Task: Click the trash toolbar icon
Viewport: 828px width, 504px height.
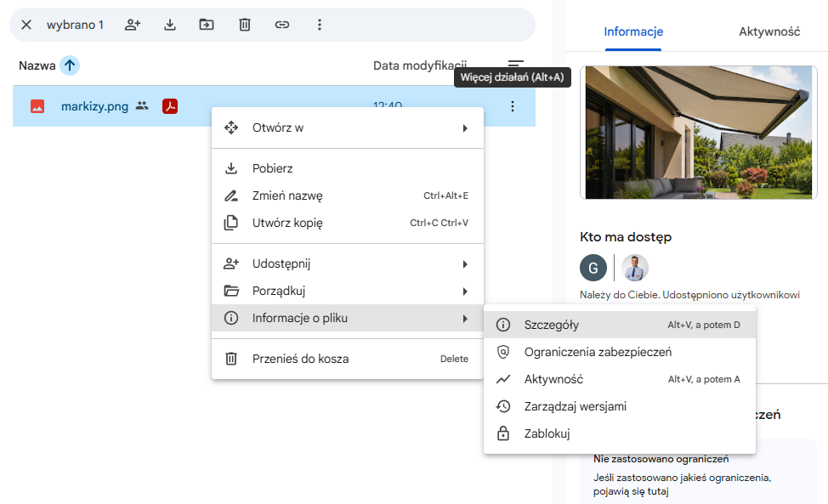Action: [x=245, y=25]
